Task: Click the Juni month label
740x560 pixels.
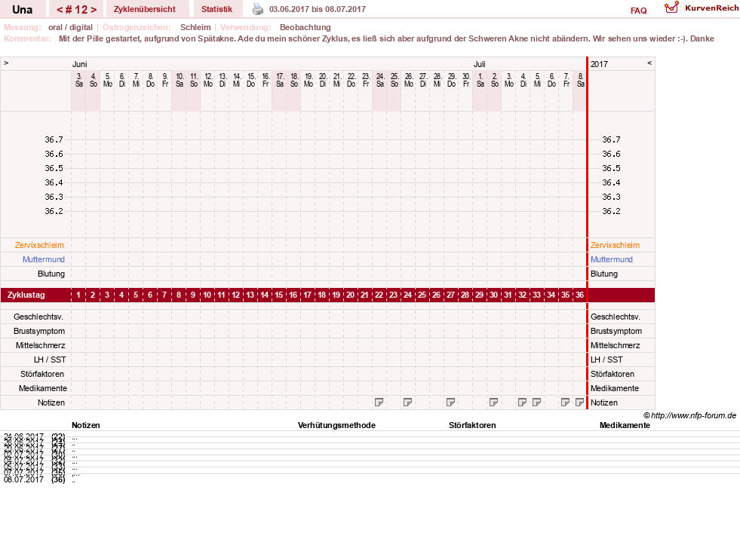Action: point(79,64)
